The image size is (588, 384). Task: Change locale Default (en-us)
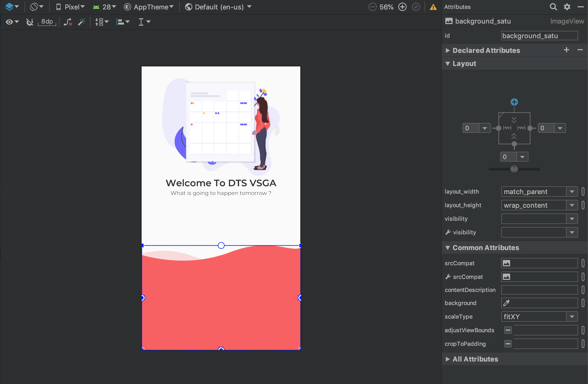tap(218, 7)
